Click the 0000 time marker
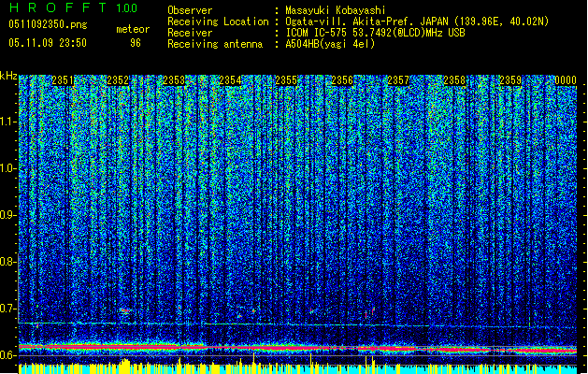 tap(566, 80)
